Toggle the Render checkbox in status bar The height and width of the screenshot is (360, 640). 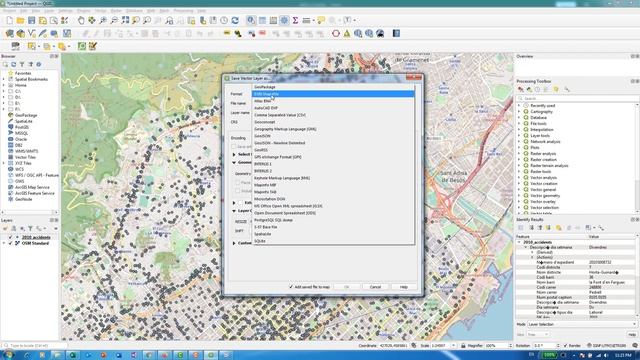tap(565, 346)
